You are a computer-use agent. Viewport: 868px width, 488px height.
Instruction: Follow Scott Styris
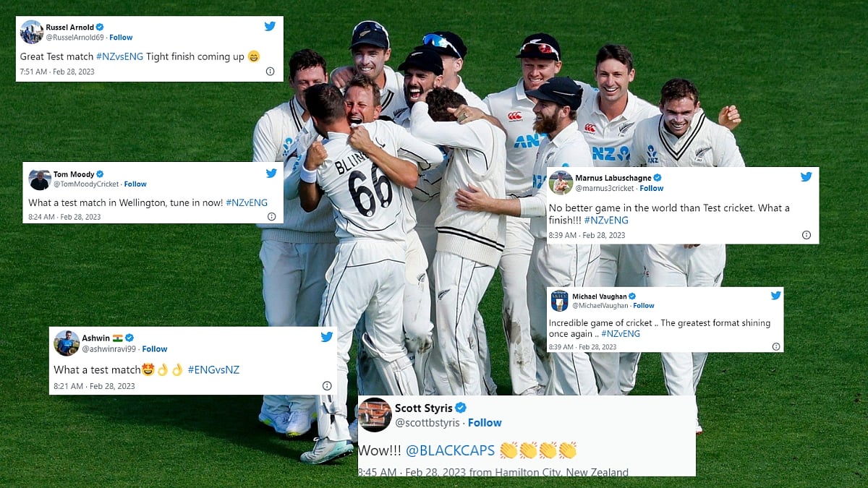click(x=485, y=423)
